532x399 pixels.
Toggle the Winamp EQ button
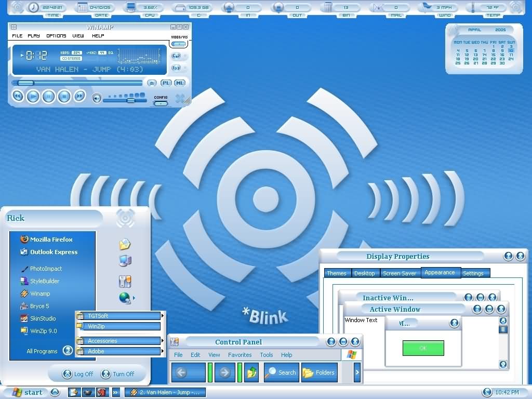(111, 52)
